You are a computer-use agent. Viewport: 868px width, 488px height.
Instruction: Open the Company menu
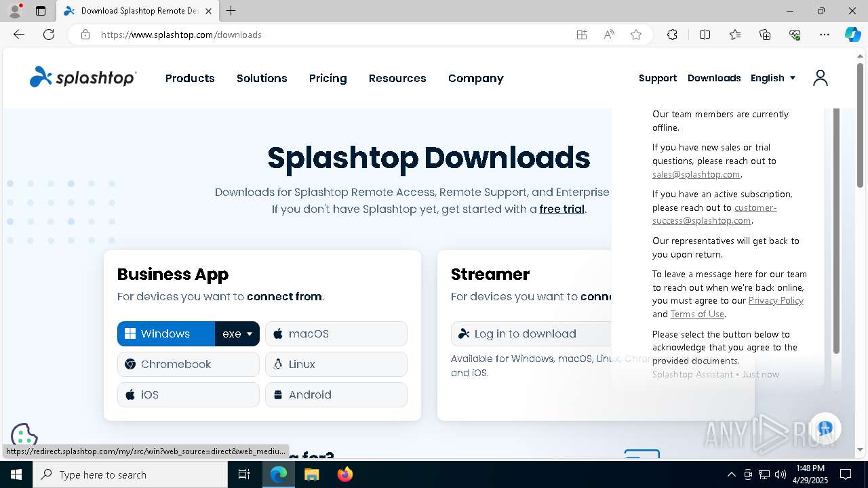click(x=476, y=78)
